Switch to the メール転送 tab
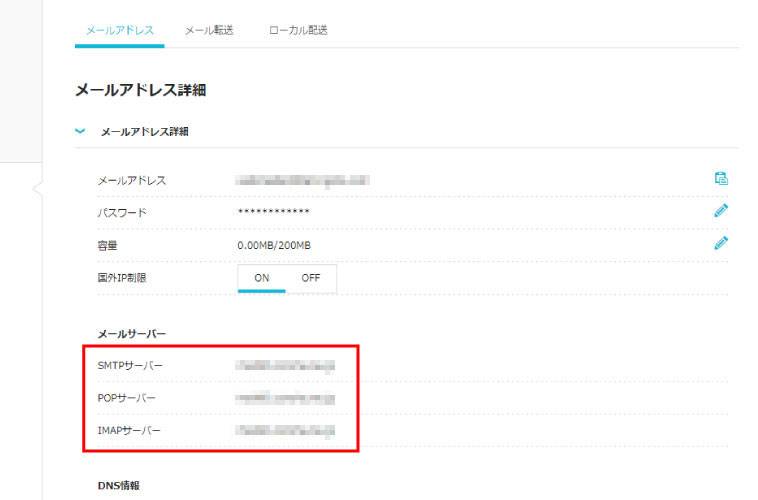Image resolution: width=758 pixels, height=500 pixels. pyautogui.click(x=209, y=30)
